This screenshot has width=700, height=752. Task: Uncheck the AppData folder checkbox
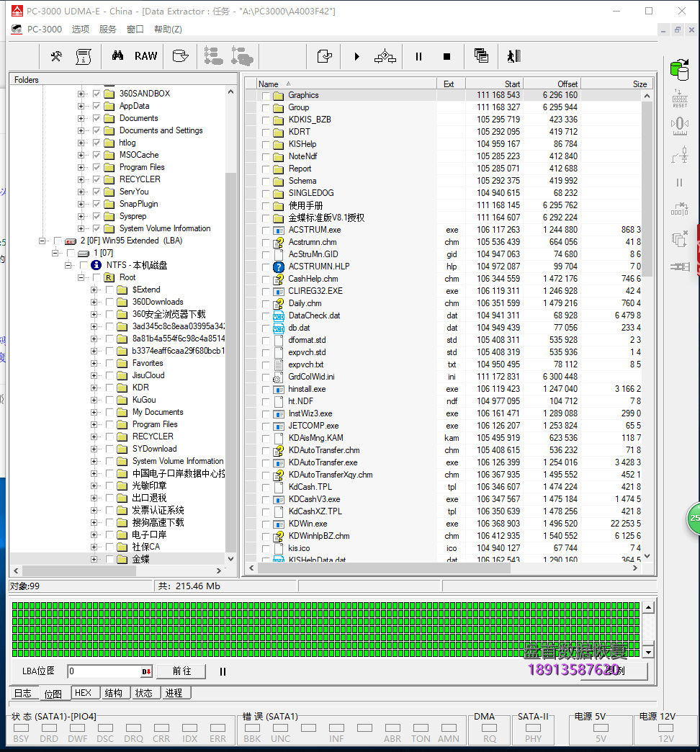(97, 106)
